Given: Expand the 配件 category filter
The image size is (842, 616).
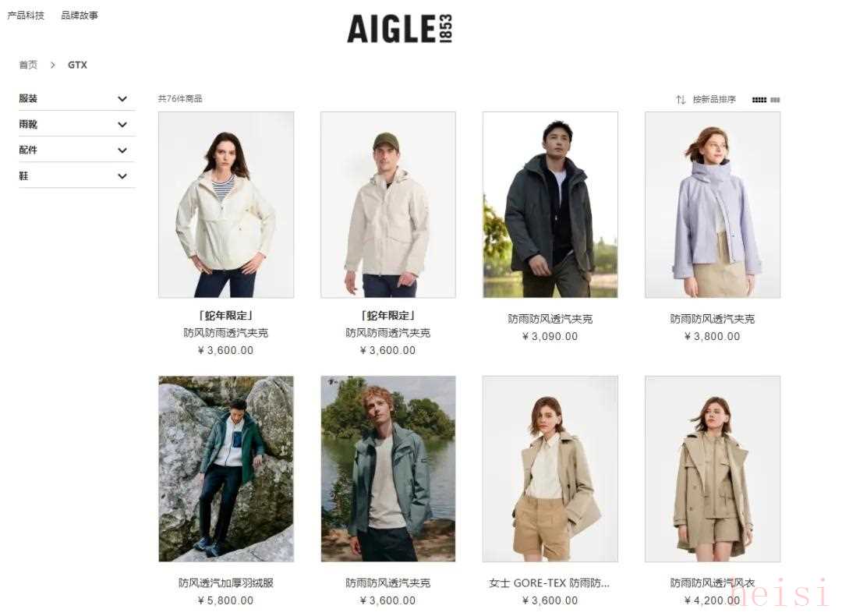Looking at the screenshot, I should (76, 150).
